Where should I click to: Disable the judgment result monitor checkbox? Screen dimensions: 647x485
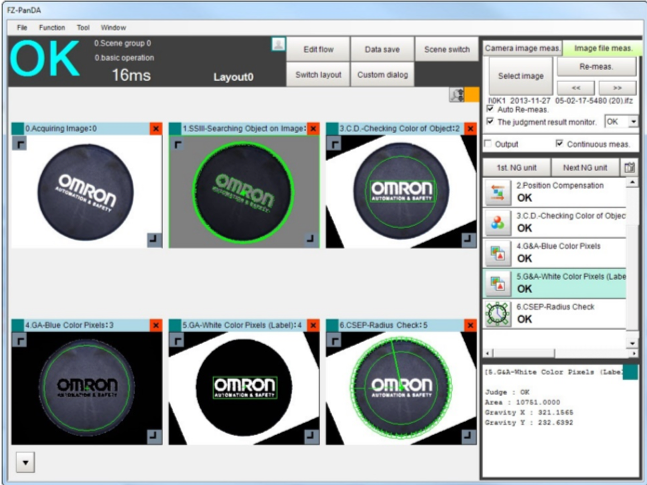click(x=490, y=121)
